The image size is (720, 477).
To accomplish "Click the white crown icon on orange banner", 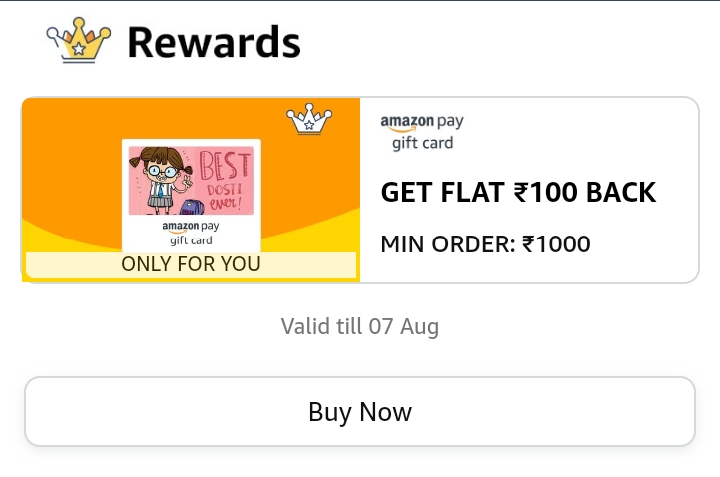I will click(x=309, y=120).
